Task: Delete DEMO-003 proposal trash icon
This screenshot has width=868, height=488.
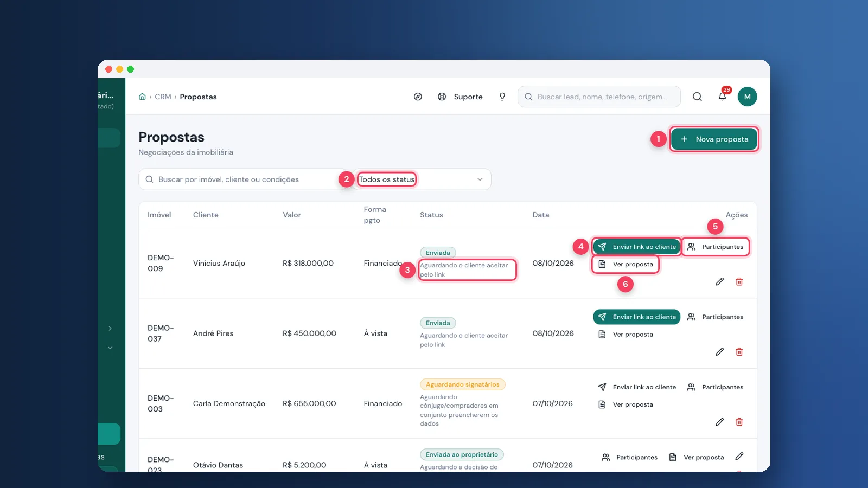Action: click(739, 422)
